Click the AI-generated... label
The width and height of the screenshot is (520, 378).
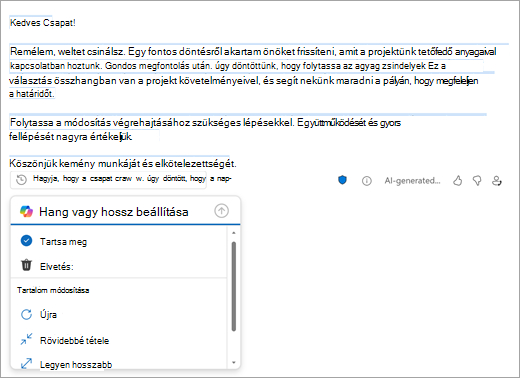coord(412,181)
